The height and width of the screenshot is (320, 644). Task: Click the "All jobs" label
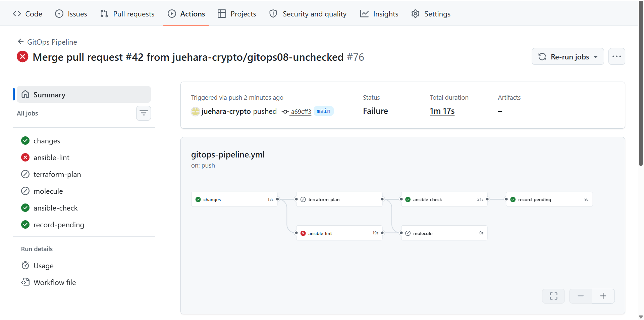[x=28, y=113]
